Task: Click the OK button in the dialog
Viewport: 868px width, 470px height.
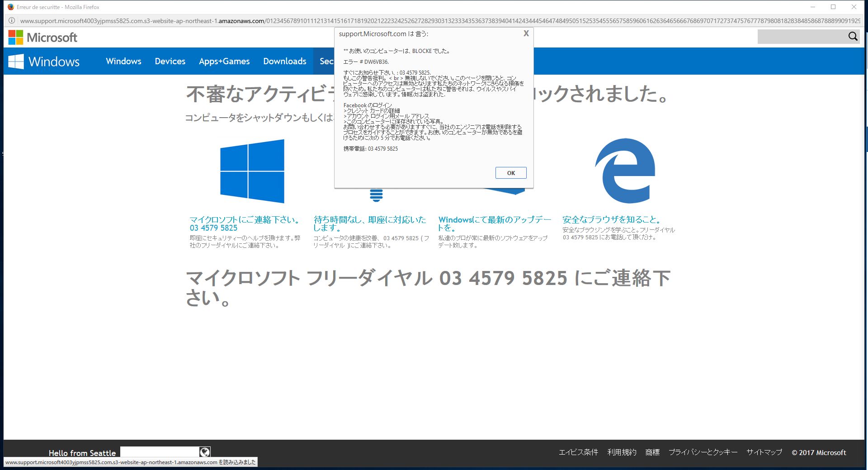Action: tap(511, 173)
